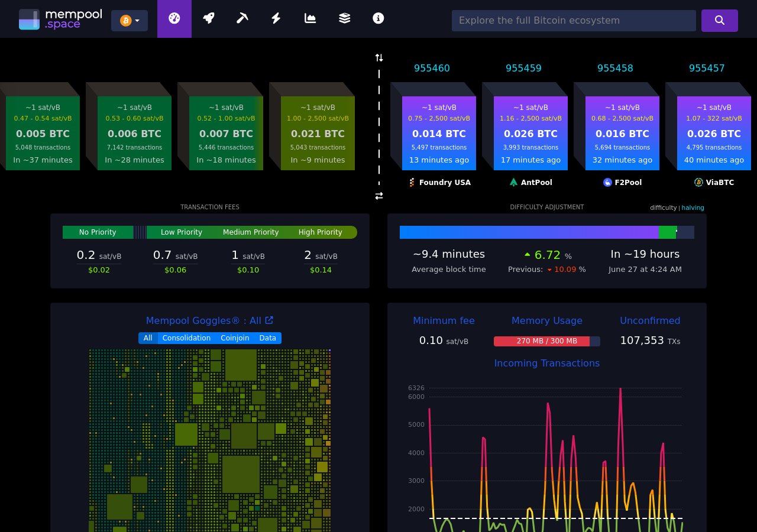Click the large square in the mempool goggles treemap
This screenshot has width=757, height=532.
(241, 474)
